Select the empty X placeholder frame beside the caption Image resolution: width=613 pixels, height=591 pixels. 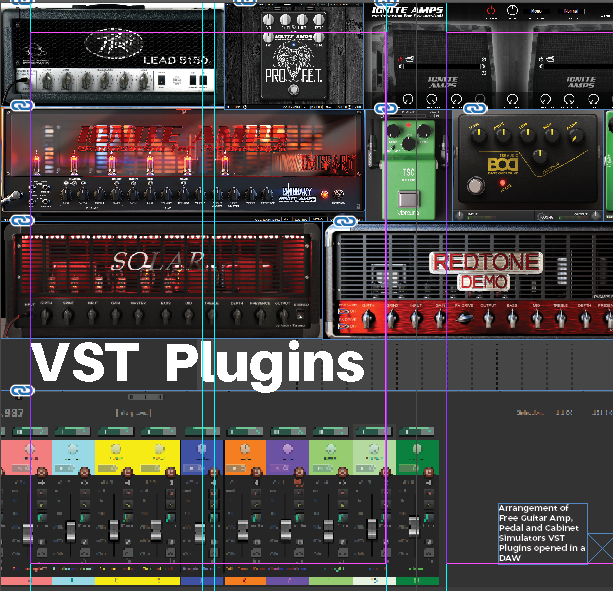pos(600,548)
